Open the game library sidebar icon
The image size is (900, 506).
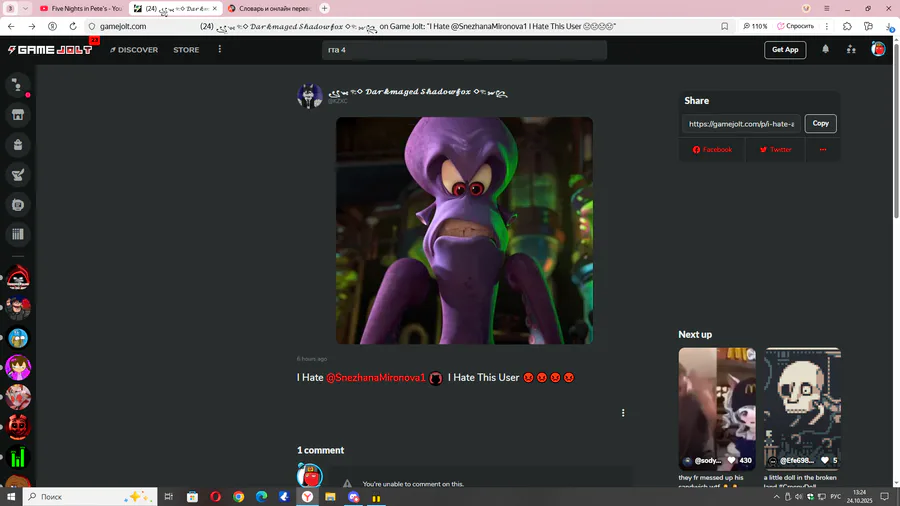tap(18, 234)
